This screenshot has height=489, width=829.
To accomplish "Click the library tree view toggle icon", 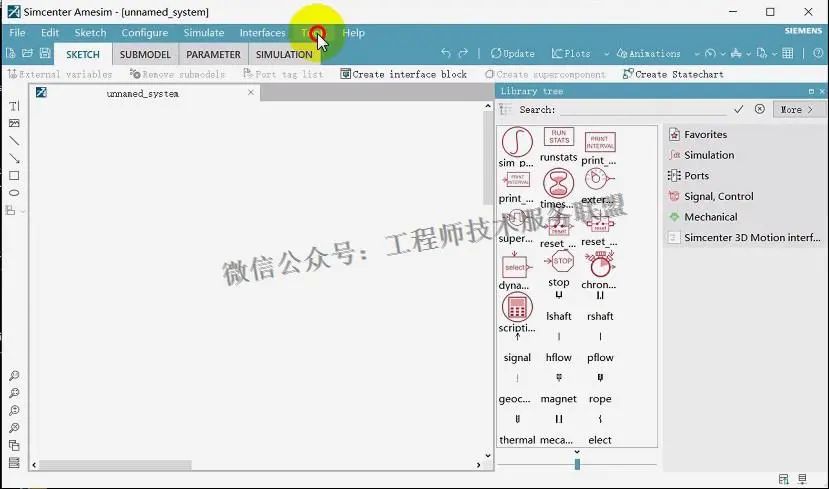I will (x=505, y=109).
